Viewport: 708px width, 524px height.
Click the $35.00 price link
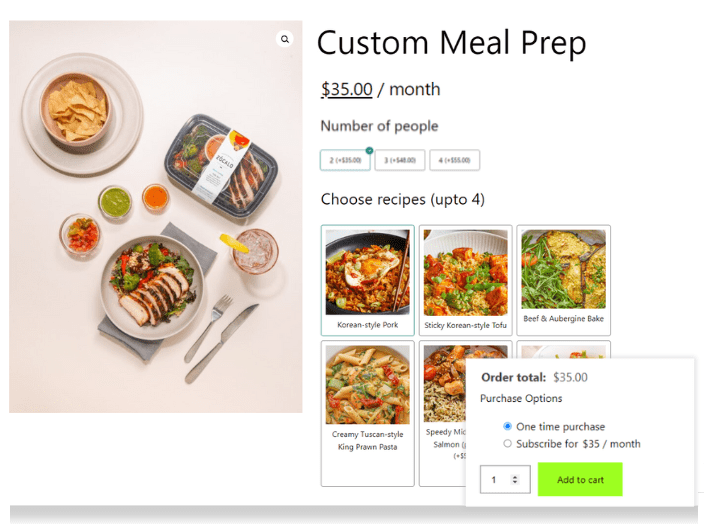pyautogui.click(x=346, y=89)
